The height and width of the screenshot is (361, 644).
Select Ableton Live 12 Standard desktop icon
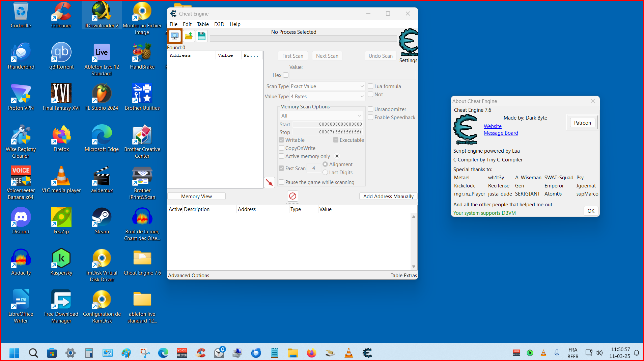tap(102, 59)
